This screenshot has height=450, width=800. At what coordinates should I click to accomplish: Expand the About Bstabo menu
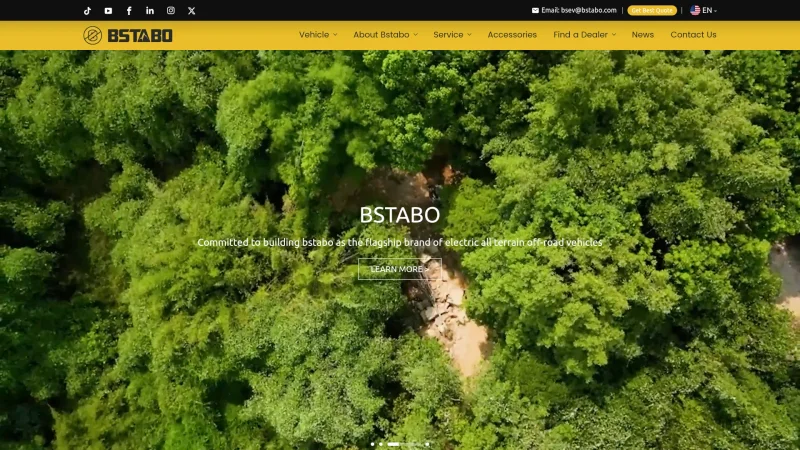385,35
